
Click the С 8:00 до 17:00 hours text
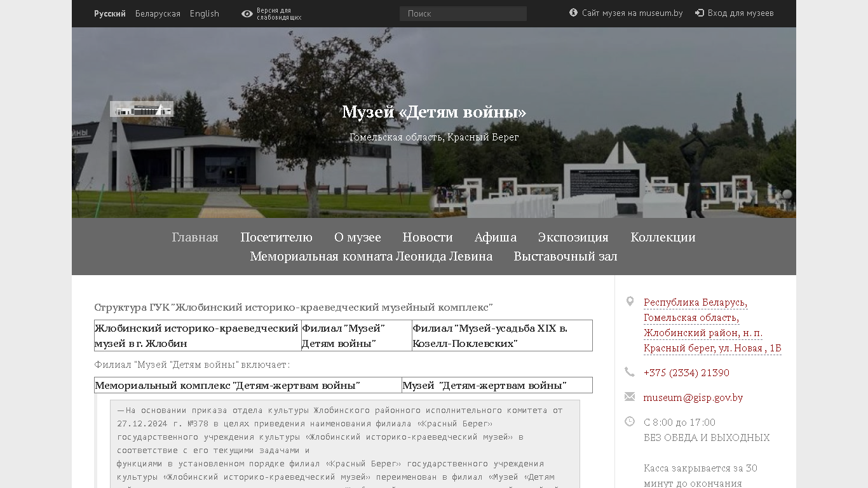pyautogui.click(x=679, y=423)
